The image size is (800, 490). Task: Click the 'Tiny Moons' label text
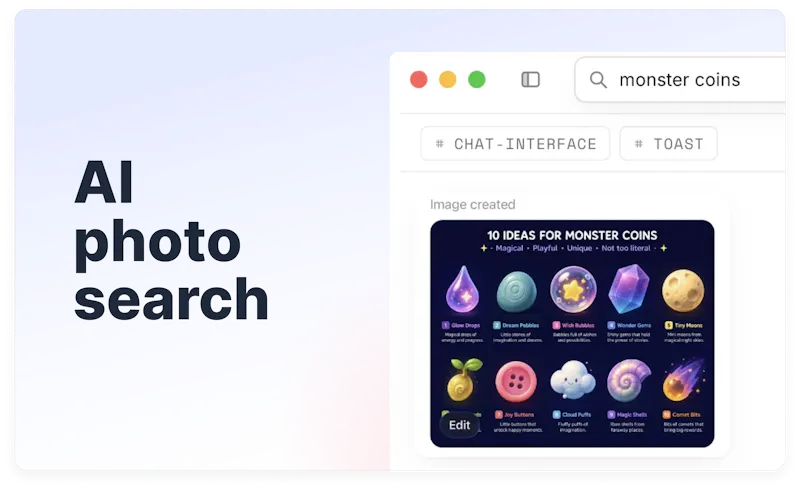688,325
